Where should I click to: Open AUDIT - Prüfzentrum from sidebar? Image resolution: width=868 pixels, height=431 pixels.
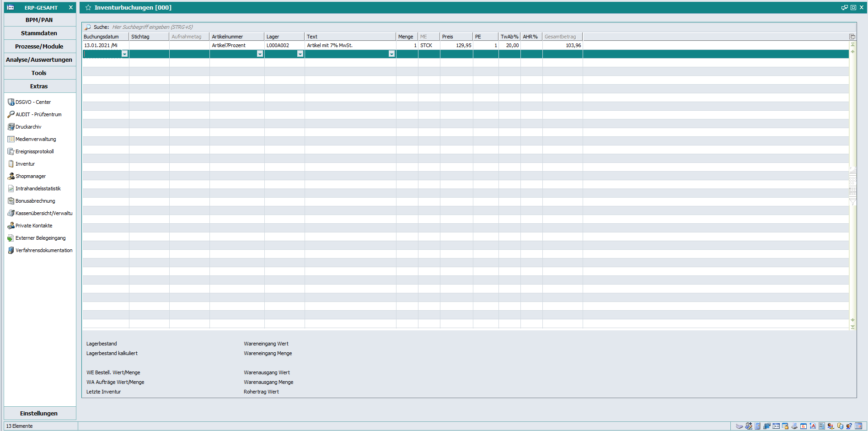pos(38,114)
